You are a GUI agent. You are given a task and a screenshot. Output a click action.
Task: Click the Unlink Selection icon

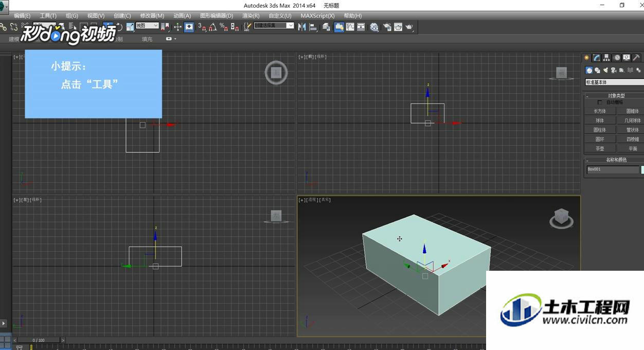[x=14, y=27]
